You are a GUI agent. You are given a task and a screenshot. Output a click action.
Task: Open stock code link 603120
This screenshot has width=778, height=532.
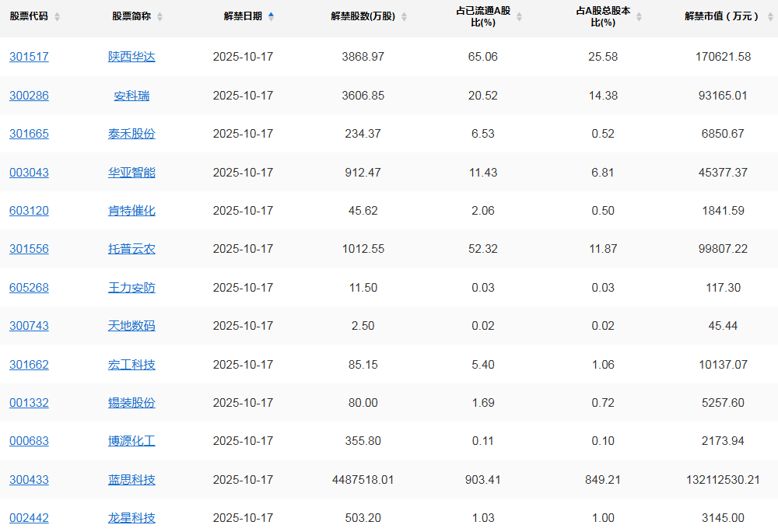tap(29, 211)
